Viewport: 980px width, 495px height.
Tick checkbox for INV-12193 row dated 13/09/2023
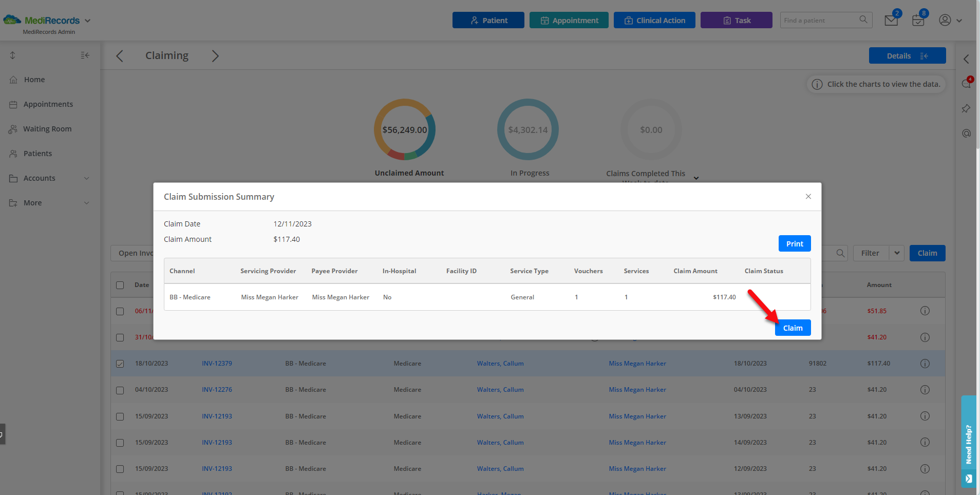coord(120,416)
